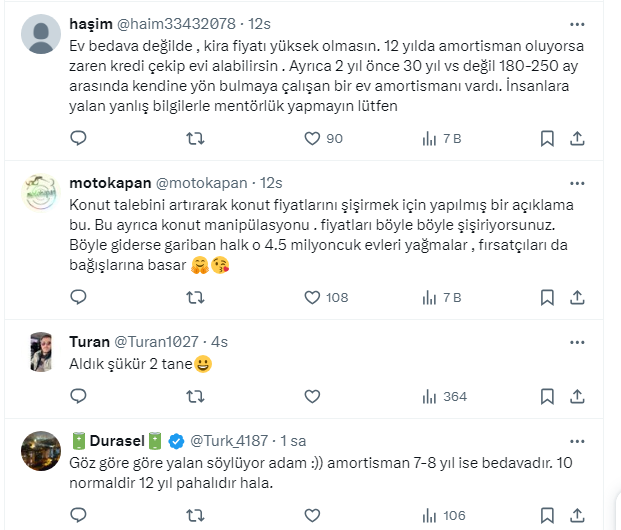Open more options on haşim's tweet
The height and width of the screenshot is (530, 621).
tap(578, 23)
